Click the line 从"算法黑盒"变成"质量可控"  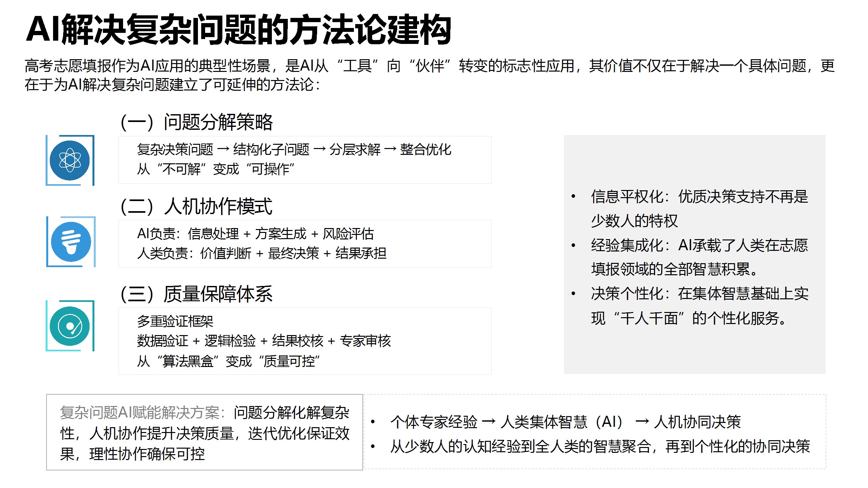point(228,361)
